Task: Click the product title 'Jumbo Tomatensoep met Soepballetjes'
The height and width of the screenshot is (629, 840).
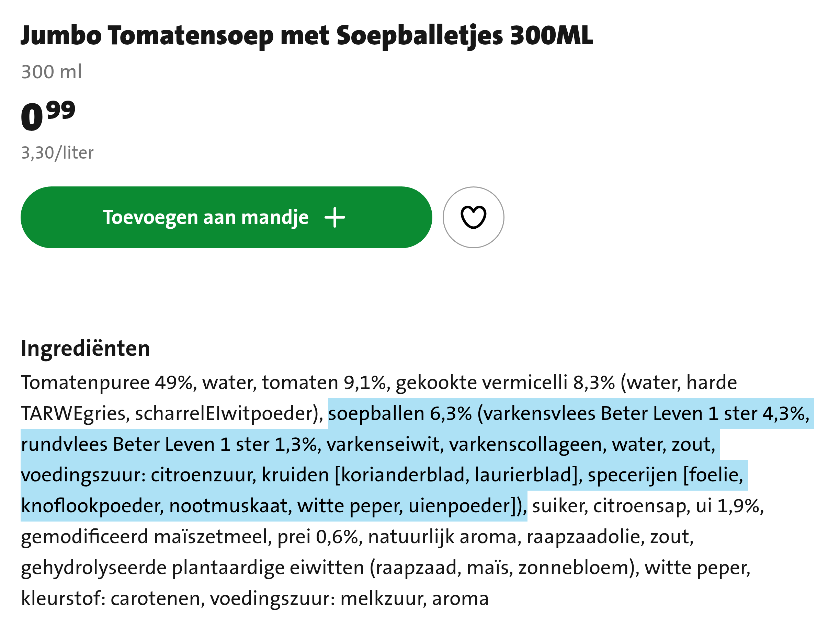Action: [306, 36]
